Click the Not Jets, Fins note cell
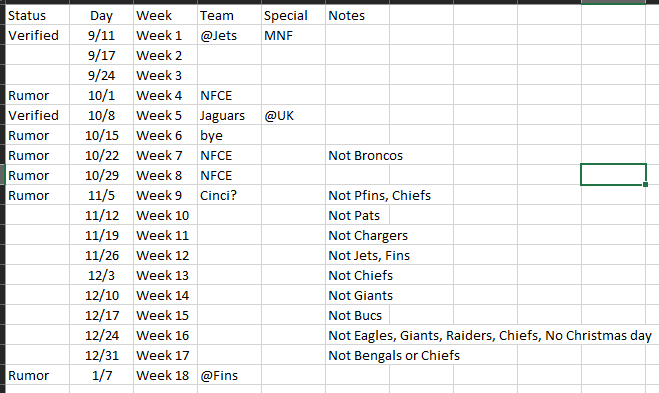The height and width of the screenshot is (393, 659). tap(357, 255)
